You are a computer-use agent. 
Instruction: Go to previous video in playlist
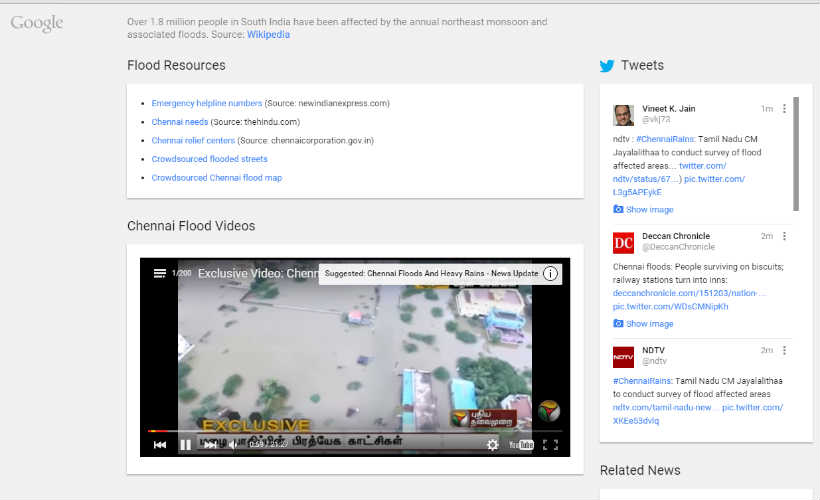point(160,445)
